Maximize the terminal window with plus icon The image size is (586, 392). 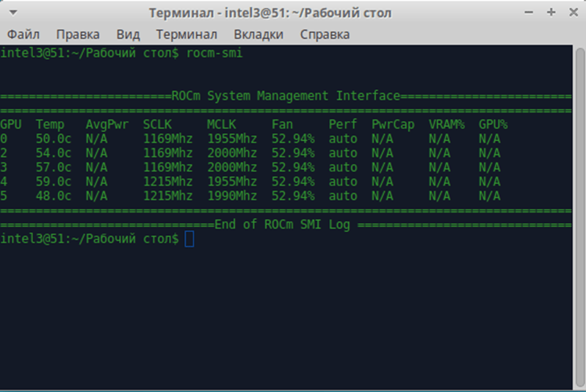click(551, 12)
